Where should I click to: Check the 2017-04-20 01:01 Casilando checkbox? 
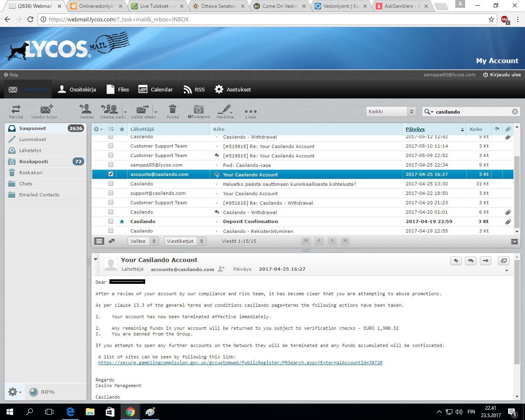(x=111, y=212)
